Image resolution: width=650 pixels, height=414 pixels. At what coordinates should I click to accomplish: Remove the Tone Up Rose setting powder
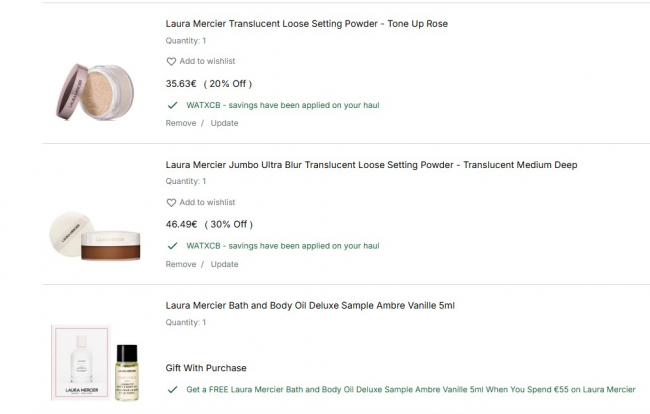pos(181,123)
